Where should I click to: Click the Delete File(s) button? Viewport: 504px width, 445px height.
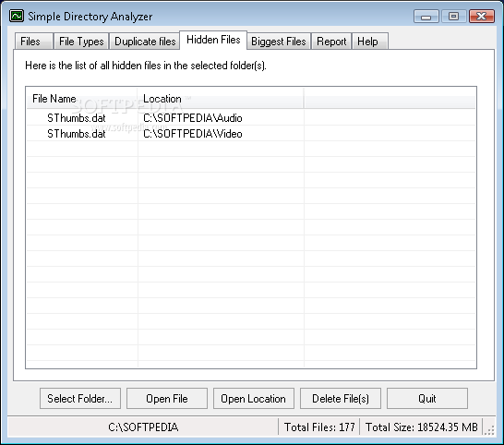pyautogui.click(x=341, y=399)
